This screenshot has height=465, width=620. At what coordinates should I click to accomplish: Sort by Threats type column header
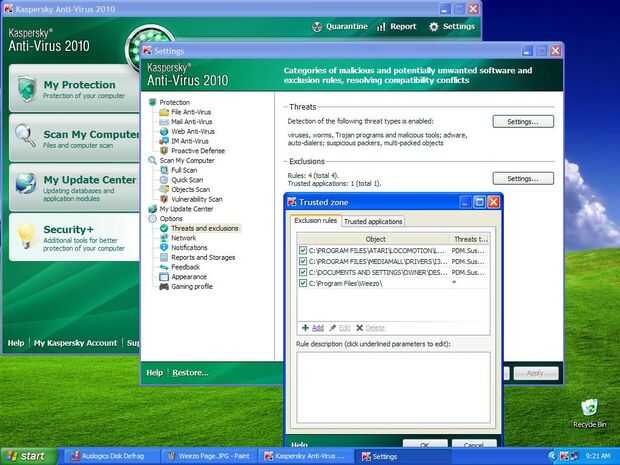(x=470, y=239)
